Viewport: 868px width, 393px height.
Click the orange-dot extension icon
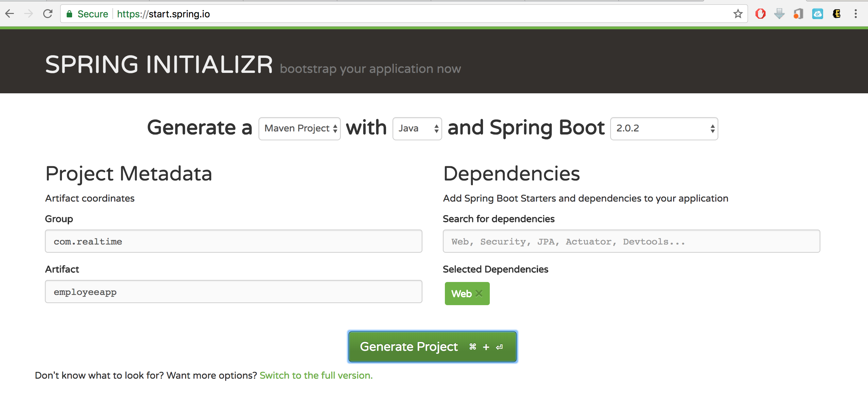point(798,14)
